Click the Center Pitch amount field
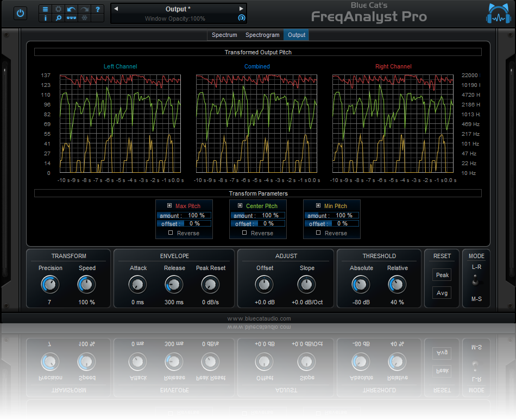Screen dimensions: 516x420 (x=257, y=216)
